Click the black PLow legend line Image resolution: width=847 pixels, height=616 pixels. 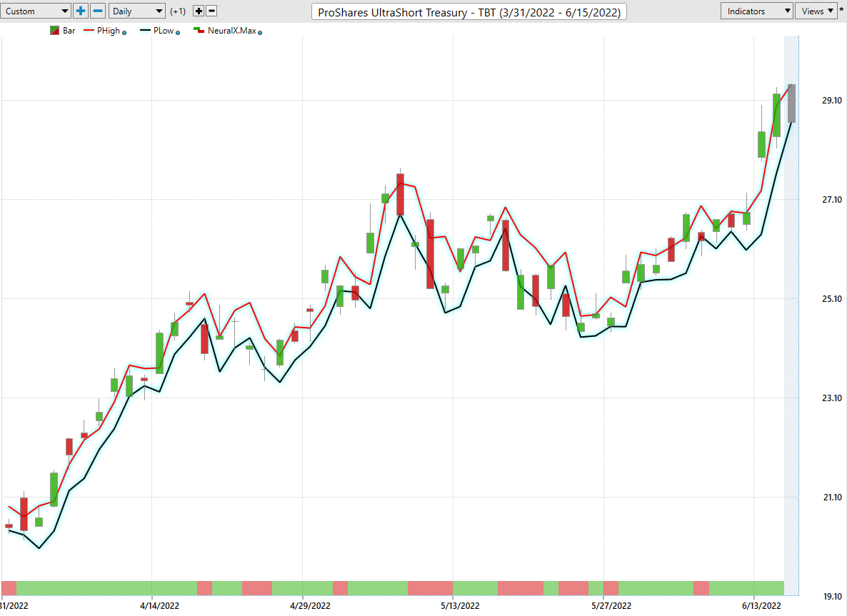[145, 31]
